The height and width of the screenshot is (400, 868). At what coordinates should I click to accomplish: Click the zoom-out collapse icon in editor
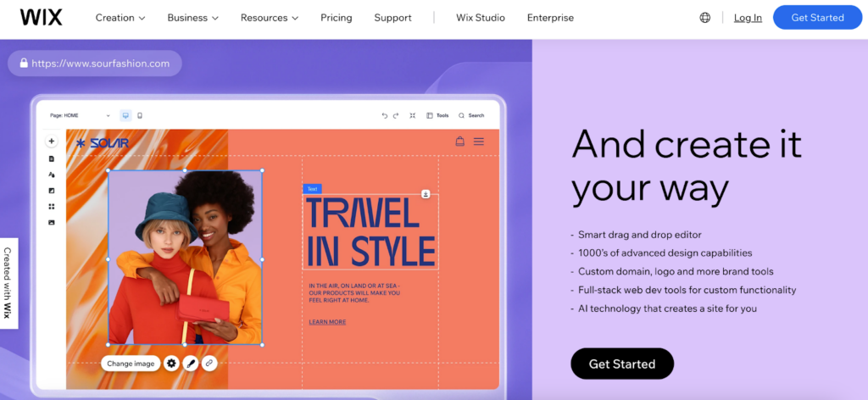pos(413,115)
